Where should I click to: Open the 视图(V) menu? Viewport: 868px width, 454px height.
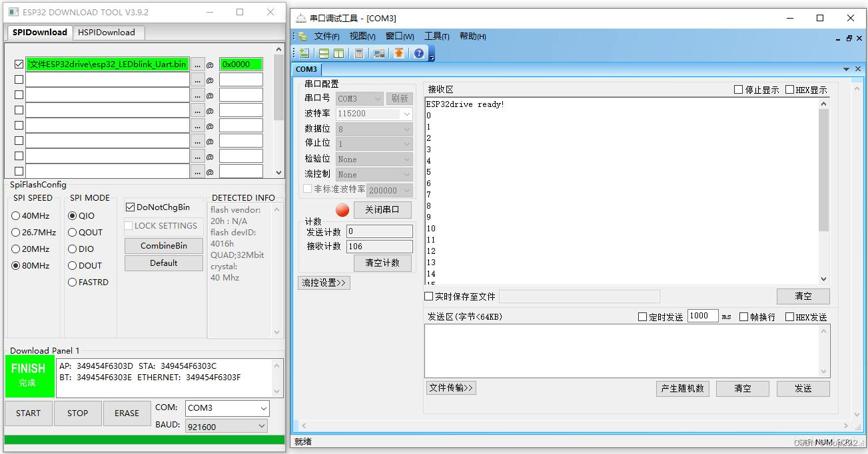click(362, 37)
